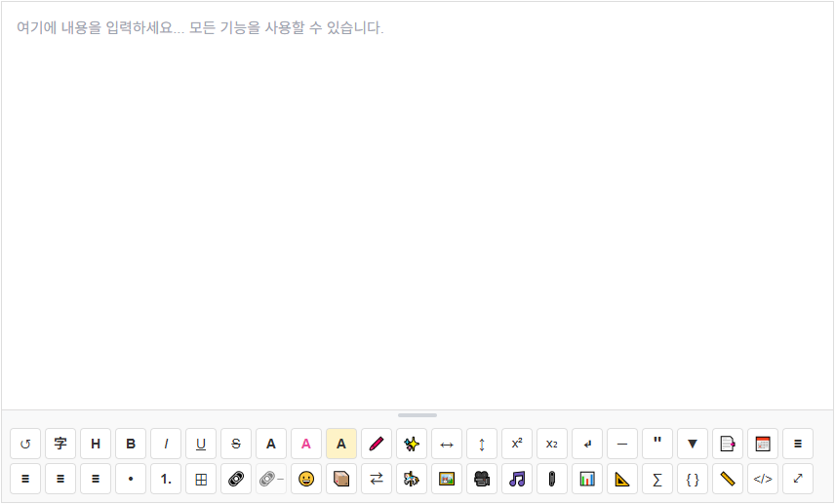Open the font character 字 button
This screenshot has width=835, height=504.
coord(60,444)
